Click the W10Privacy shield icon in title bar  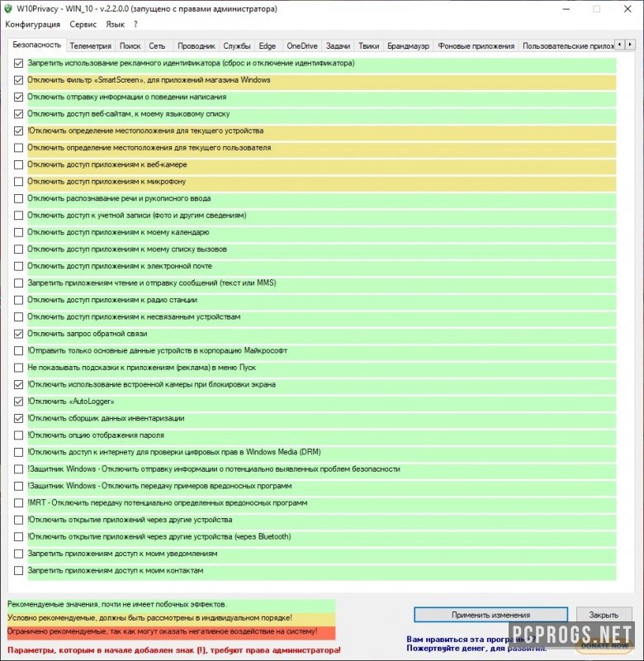tap(9, 9)
